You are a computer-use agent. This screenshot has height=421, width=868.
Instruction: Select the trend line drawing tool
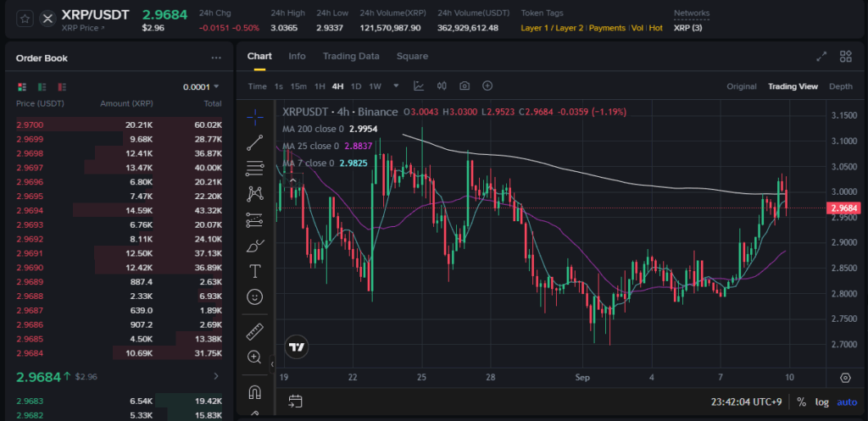(x=254, y=142)
